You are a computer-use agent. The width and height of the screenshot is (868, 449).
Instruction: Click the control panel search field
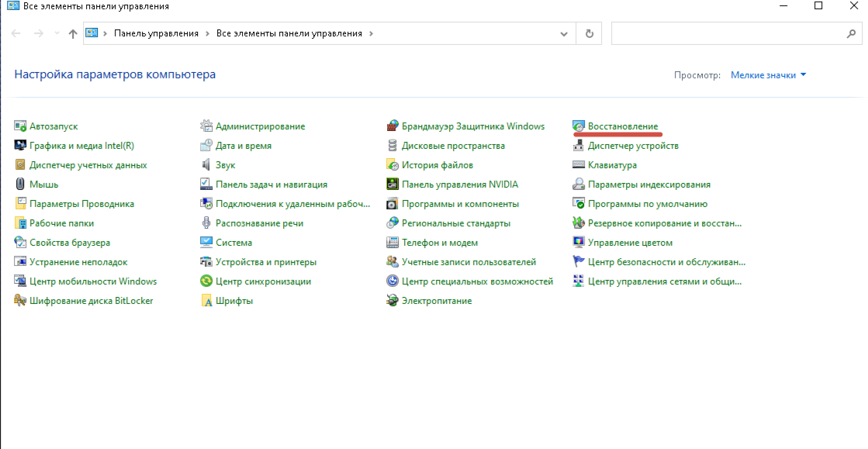(728, 34)
